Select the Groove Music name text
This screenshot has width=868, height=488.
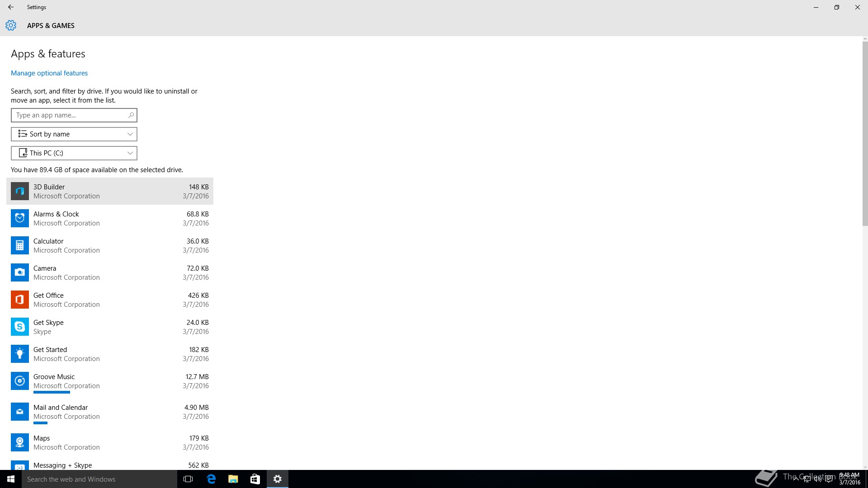54,377
